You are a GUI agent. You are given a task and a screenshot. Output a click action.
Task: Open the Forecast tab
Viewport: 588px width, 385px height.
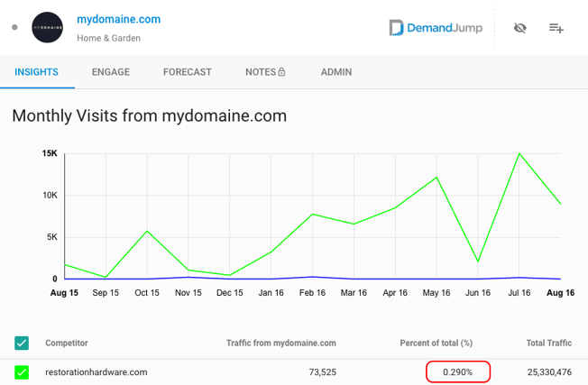click(187, 72)
